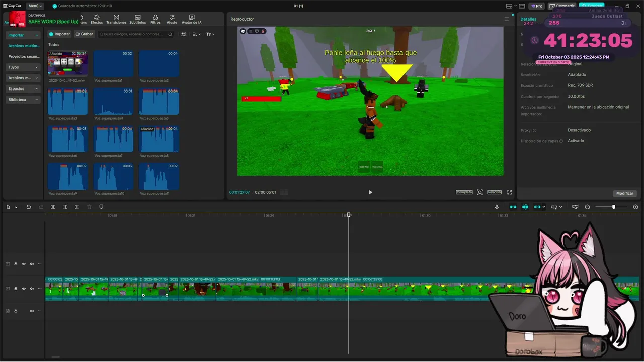Image resolution: width=644 pixels, height=362 pixels.
Task: Open the Transiciones tool
Action: (116, 19)
